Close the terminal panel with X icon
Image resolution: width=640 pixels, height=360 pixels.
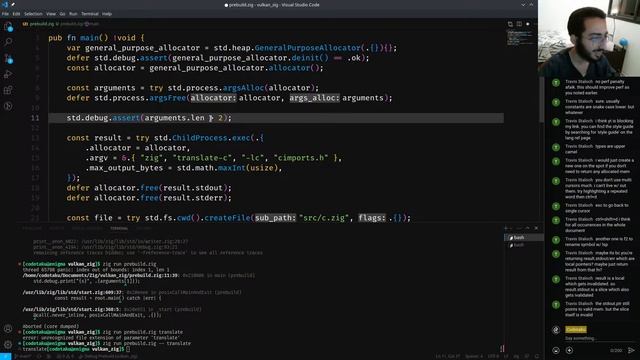[x=536, y=228]
